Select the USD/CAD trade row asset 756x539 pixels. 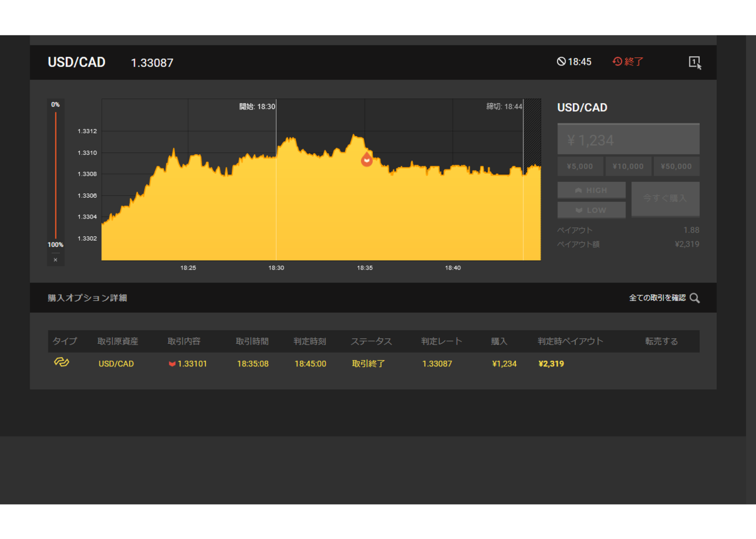click(116, 364)
